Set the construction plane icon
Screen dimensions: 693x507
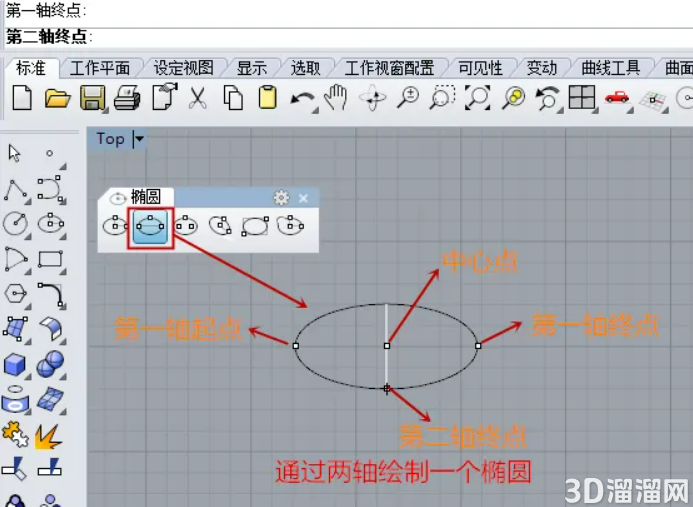[653, 99]
